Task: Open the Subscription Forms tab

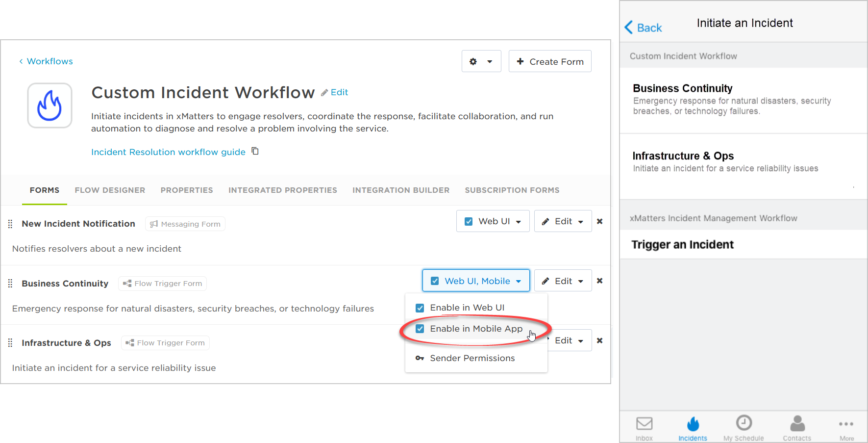Action: 512,190
